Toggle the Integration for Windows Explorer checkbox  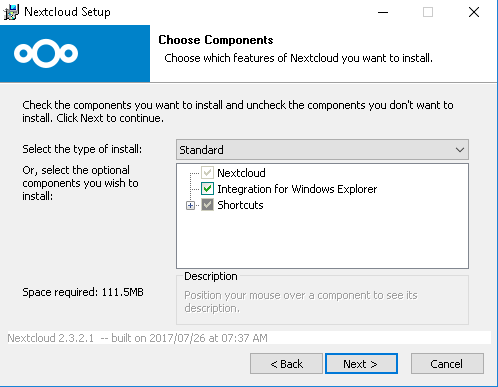click(x=207, y=189)
